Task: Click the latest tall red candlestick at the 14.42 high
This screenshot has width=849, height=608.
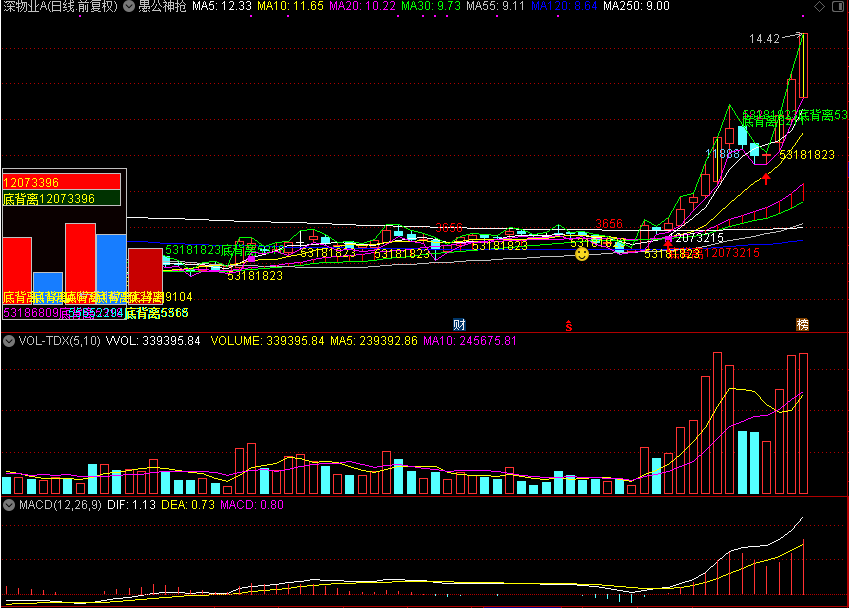Action: [804, 65]
